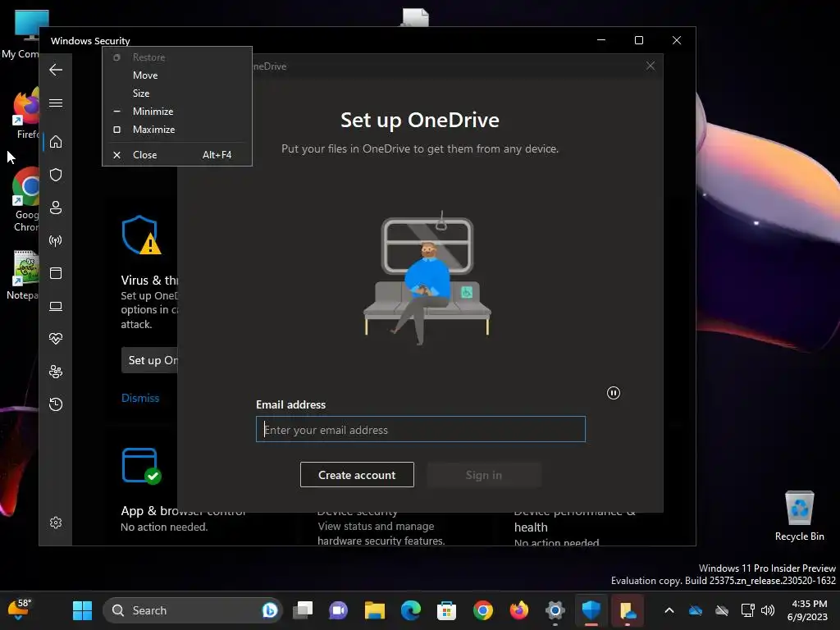Open Home in Windows Security sidebar
Viewport: 840px width, 630px height.
tap(56, 142)
